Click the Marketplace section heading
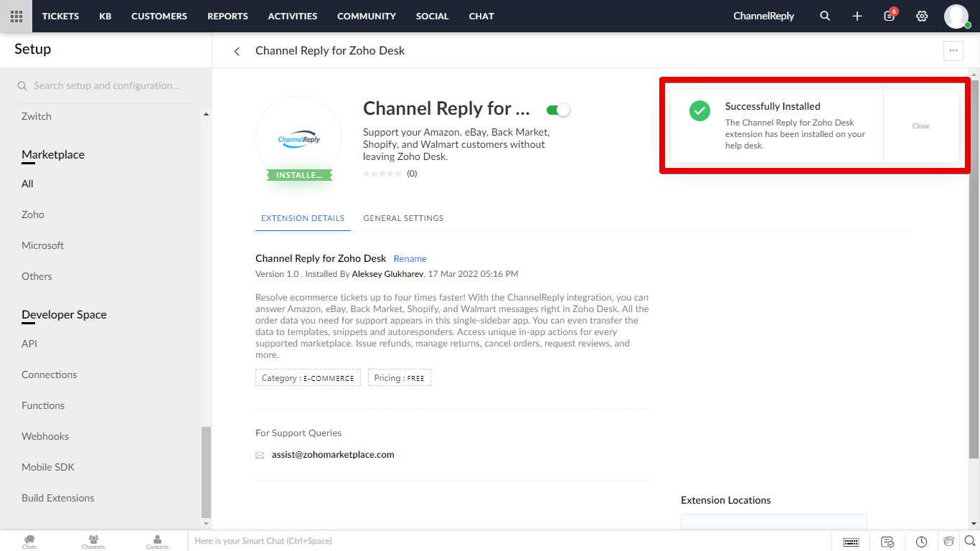Screen dimensions: 980x551 tap(53, 155)
